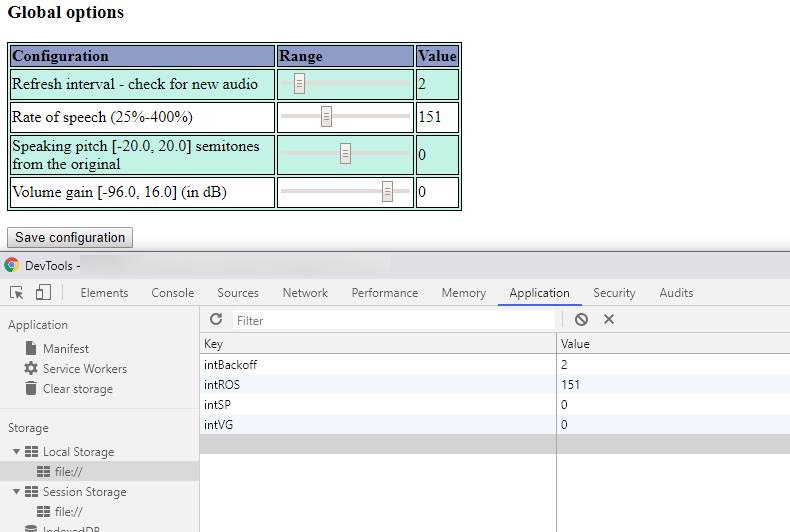Click the Speaking pitch slider handle
The image size is (790, 532).
(x=345, y=153)
